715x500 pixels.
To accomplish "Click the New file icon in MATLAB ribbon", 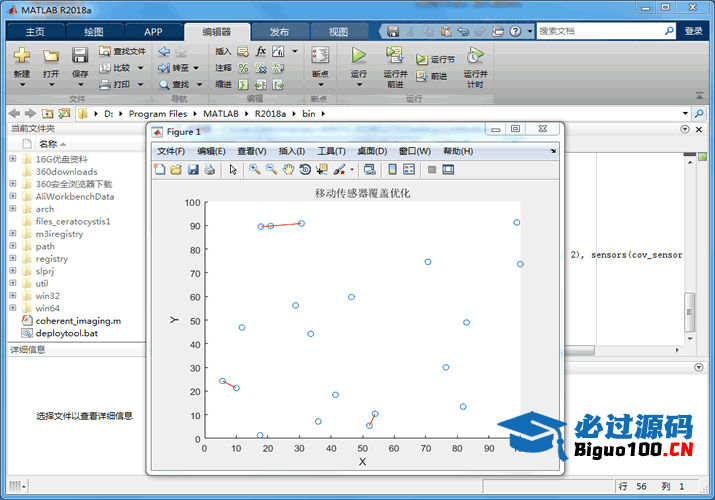I will click(x=21, y=56).
